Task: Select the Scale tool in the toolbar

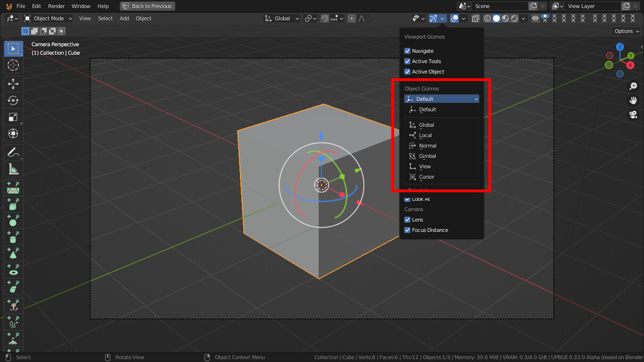Action: (x=13, y=116)
